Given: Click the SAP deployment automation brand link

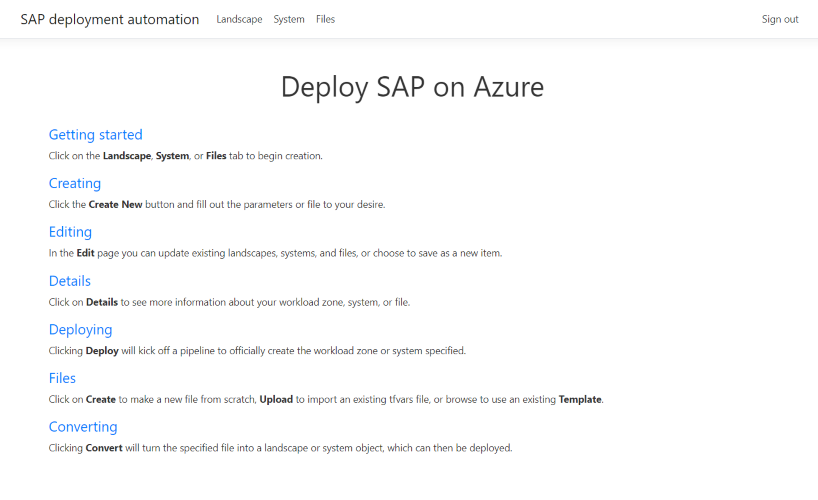Looking at the screenshot, I should coord(109,19).
